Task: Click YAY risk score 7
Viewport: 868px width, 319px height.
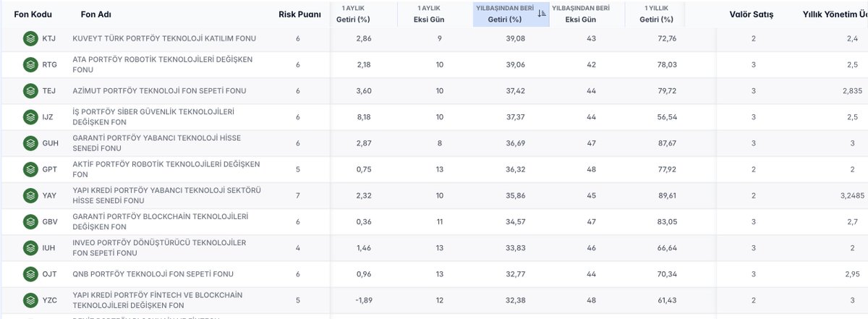Action: click(x=297, y=195)
